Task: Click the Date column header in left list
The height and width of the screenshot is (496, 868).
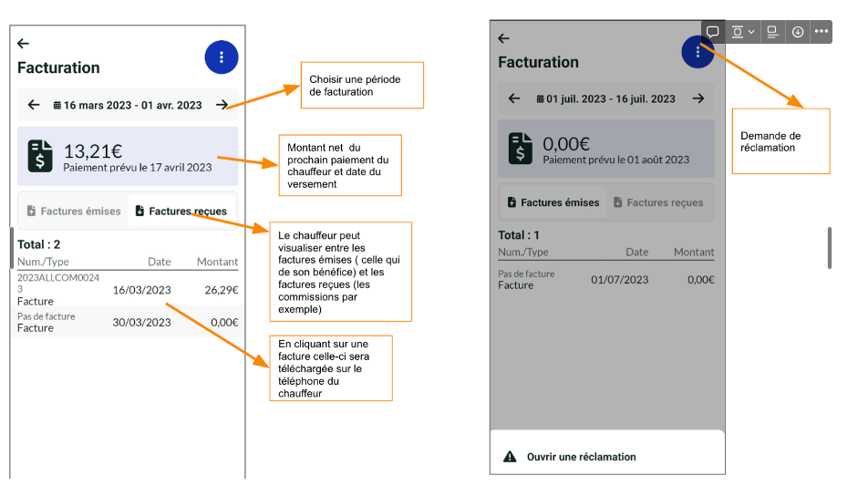Action: point(159,262)
